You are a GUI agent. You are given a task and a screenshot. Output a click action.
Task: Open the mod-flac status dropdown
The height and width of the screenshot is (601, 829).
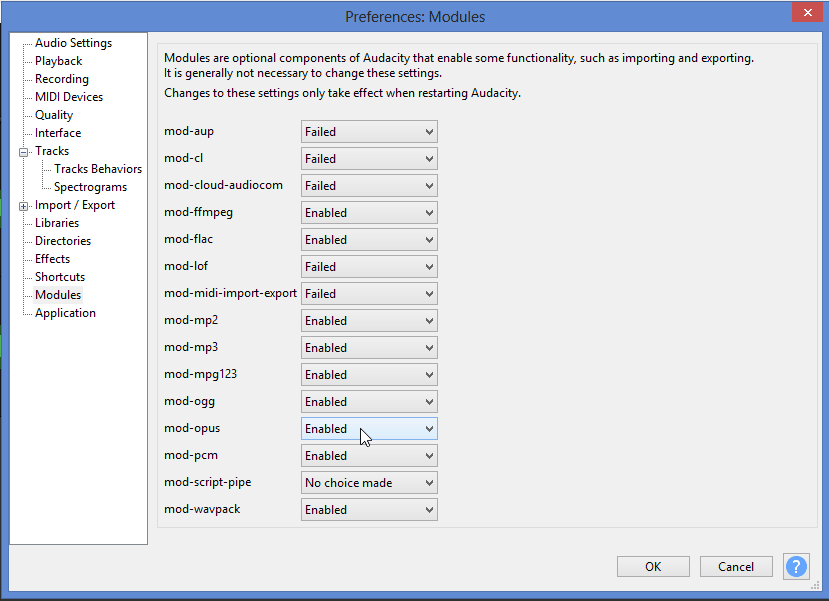pyautogui.click(x=369, y=239)
